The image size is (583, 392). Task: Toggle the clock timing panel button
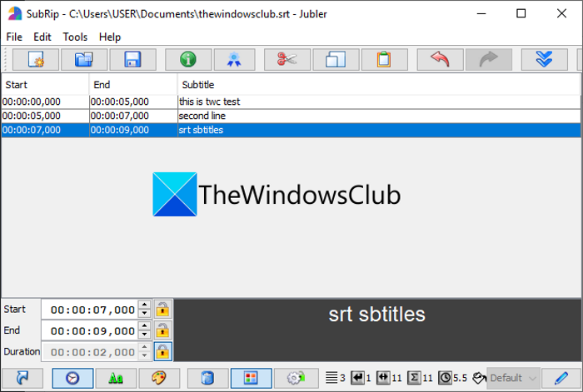coord(72,378)
